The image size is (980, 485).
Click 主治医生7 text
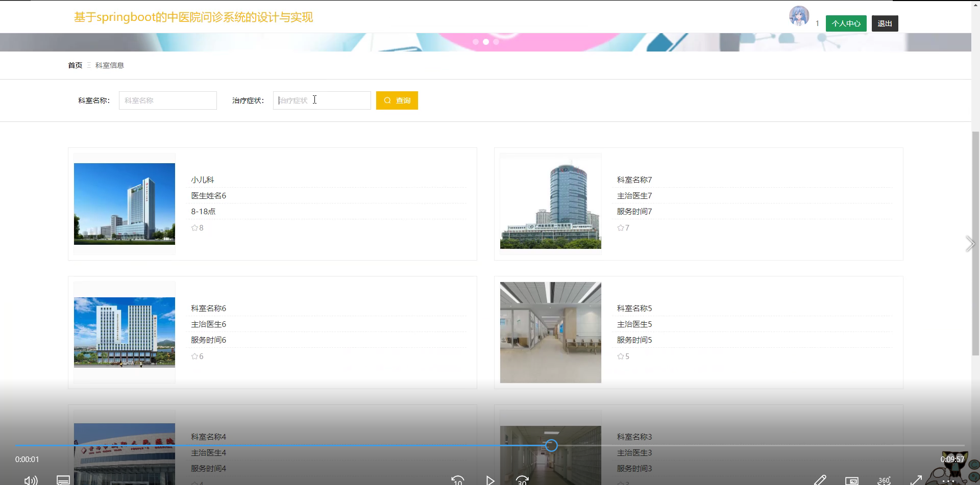coord(634,196)
